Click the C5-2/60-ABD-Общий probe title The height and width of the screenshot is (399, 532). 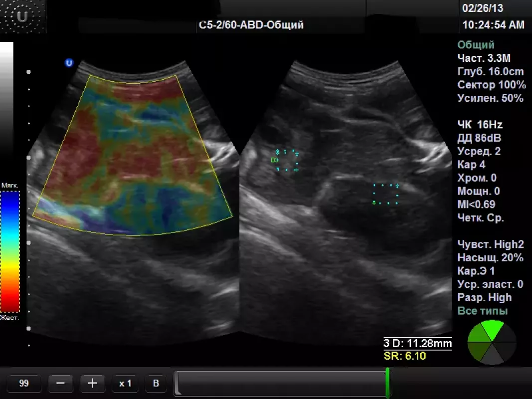click(251, 25)
